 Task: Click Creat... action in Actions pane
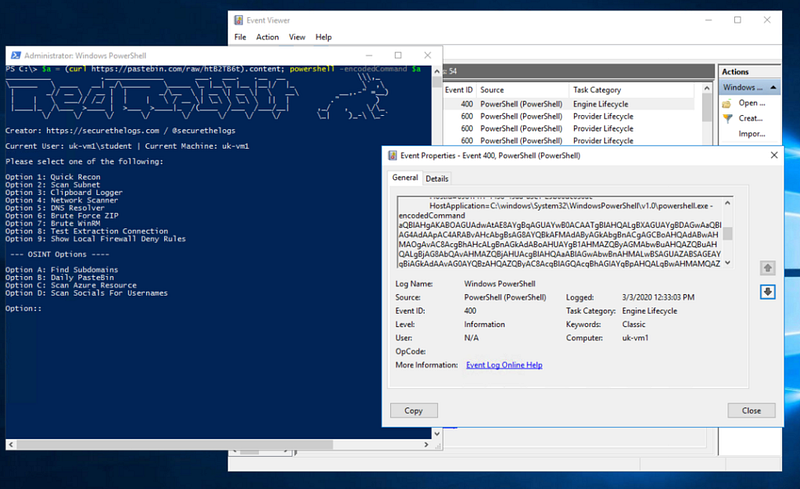(751, 118)
